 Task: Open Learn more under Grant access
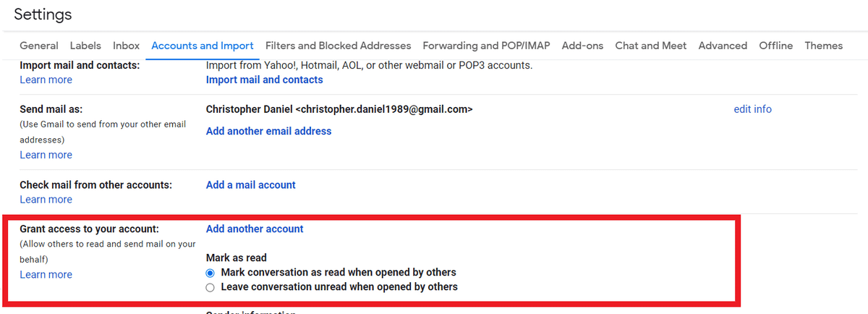pos(46,274)
